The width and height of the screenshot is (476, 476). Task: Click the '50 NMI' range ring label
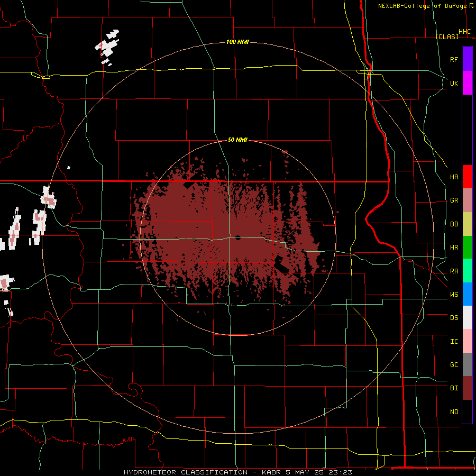(x=237, y=140)
